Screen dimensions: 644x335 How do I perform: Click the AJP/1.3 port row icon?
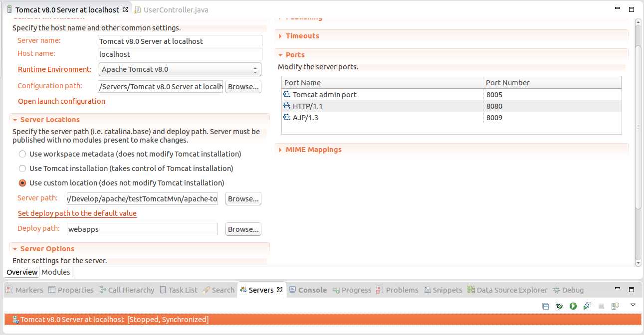pyautogui.click(x=287, y=117)
